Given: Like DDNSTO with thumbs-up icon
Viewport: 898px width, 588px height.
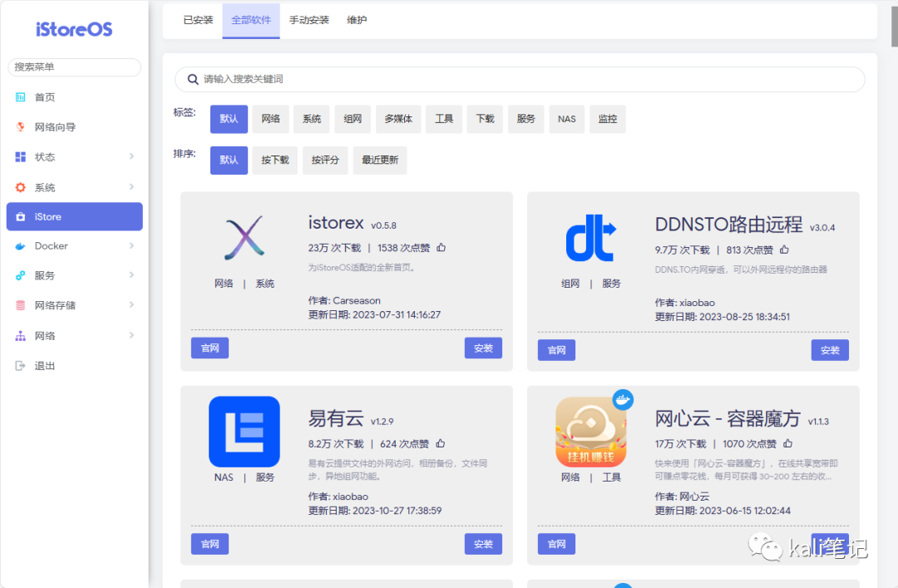Looking at the screenshot, I should pos(785,250).
